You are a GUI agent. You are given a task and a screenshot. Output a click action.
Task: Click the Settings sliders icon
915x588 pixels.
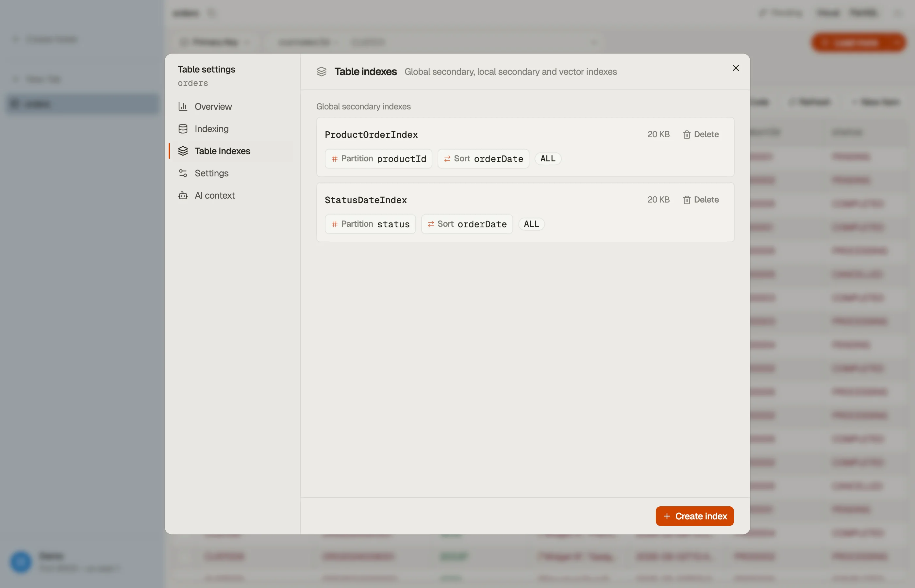coord(183,173)
